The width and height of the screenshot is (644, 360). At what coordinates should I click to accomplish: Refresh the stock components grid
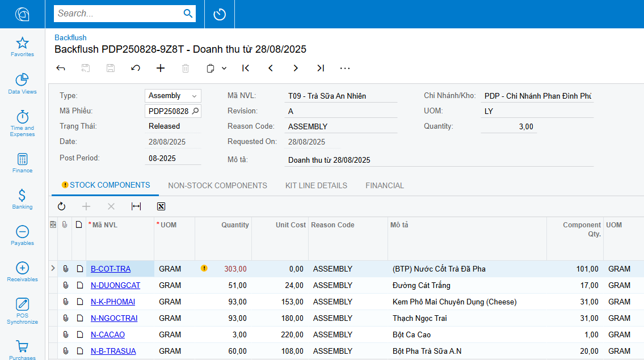click(x=62, y=206)
